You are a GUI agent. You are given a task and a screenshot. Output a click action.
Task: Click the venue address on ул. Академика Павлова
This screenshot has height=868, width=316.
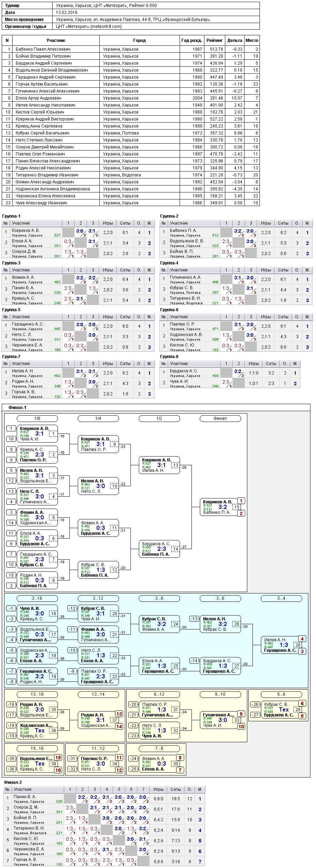click(x=133, y=20)
